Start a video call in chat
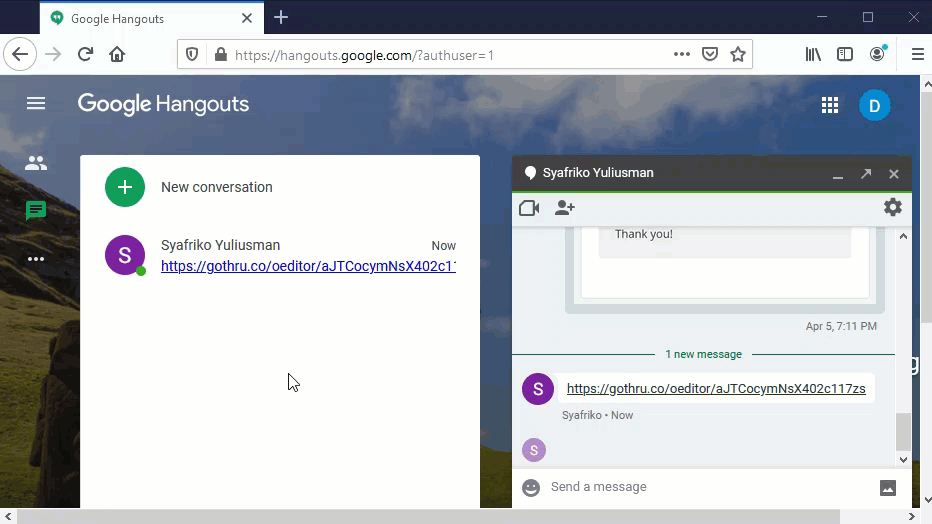This screenshot has height=524, width=932. click(x=529, y=208)
